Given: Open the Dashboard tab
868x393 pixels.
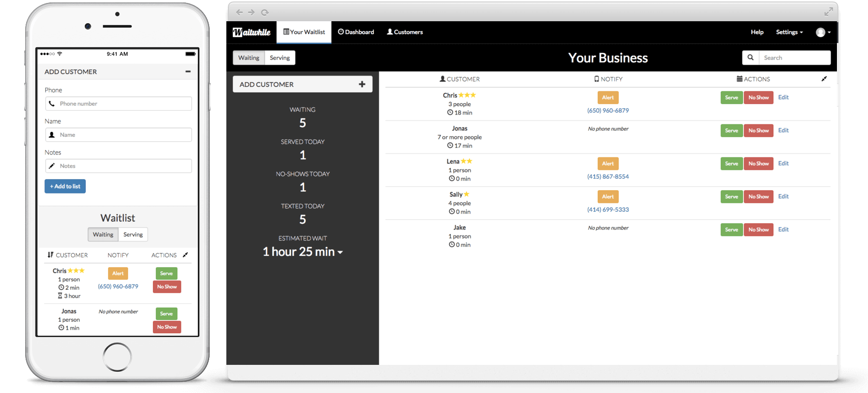Looking at the screenshot, I should click(356, 32).
